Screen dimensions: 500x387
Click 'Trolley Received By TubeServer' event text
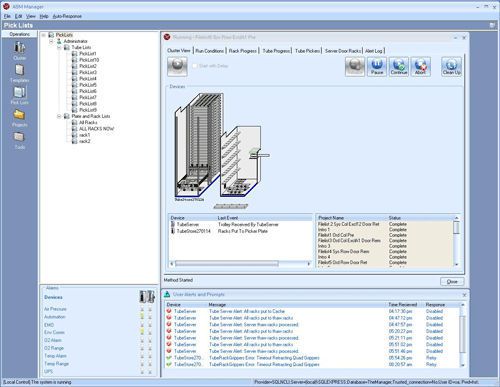(x=248, y=225)
